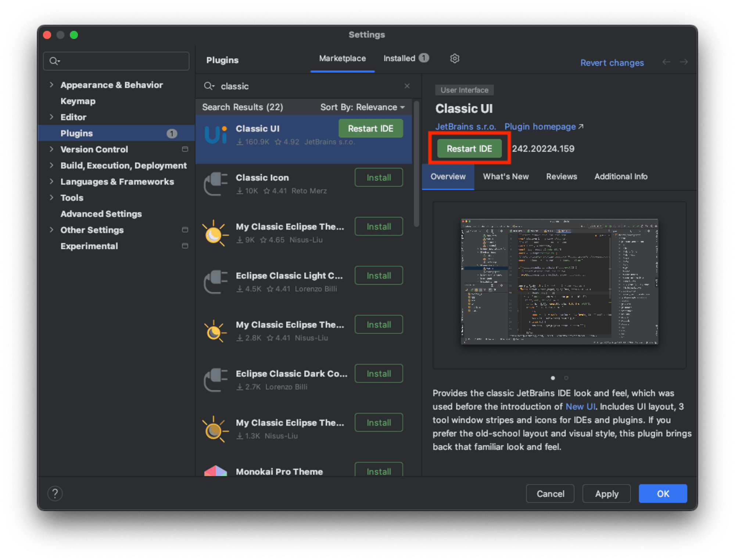Image resolution: width=735 pixels, height=560 pixels.
Task: Go back with the left arrow icon
Action: point(666,62)
